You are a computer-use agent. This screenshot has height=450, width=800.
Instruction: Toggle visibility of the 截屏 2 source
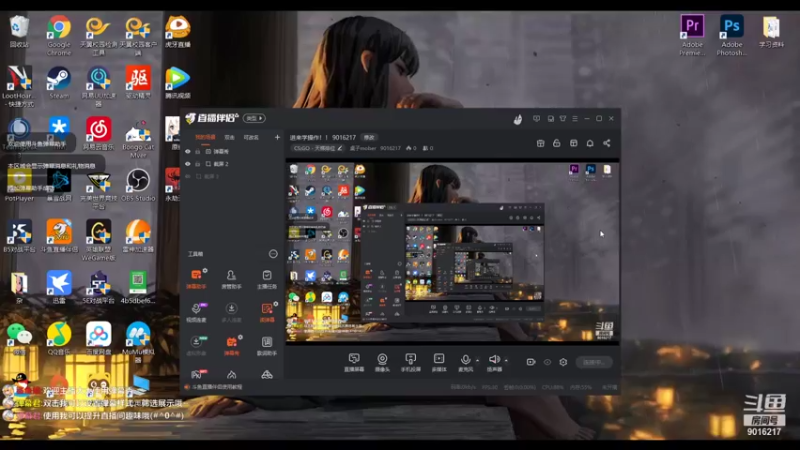pyautogui.click(x=188, y=164)
